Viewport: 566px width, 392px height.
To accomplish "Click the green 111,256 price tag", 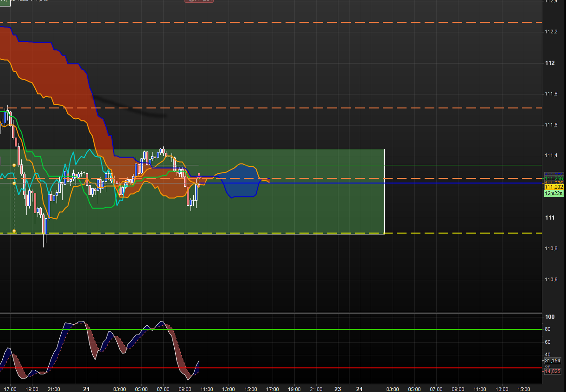I will point(553,178).
